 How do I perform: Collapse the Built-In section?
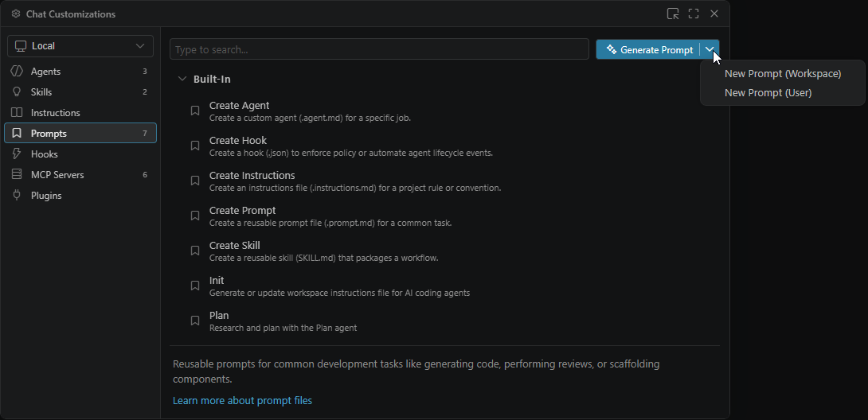(x=182, y=80)
